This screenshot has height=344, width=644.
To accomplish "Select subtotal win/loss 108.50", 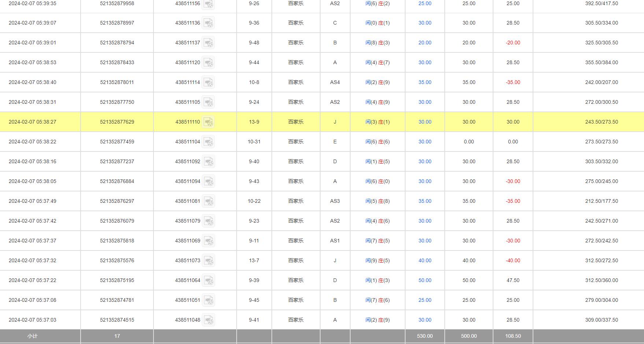I will (x=513, y=336).
